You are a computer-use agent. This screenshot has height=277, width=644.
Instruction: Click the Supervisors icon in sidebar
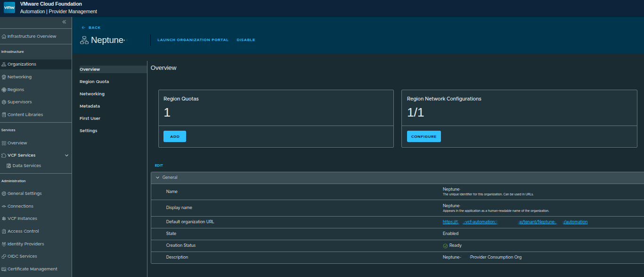tap(4, 102)
